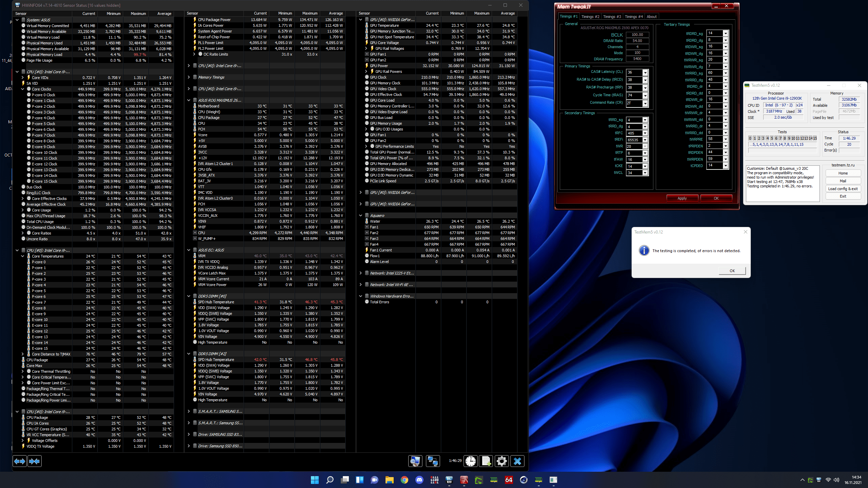The height and width of the screenshot is (488, 868).
Task: Open the Wi-Fi network tray icon
Action: click(828, 480)
